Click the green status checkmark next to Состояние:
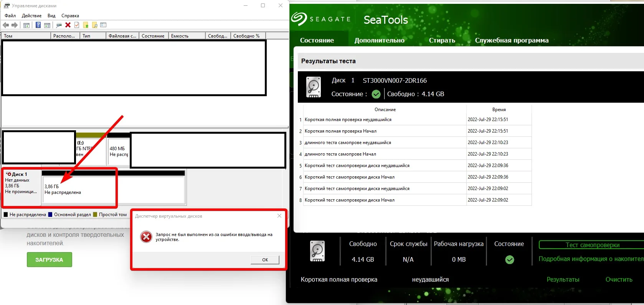Viewport: 644px width, 305px height. (x=376, y=94)
